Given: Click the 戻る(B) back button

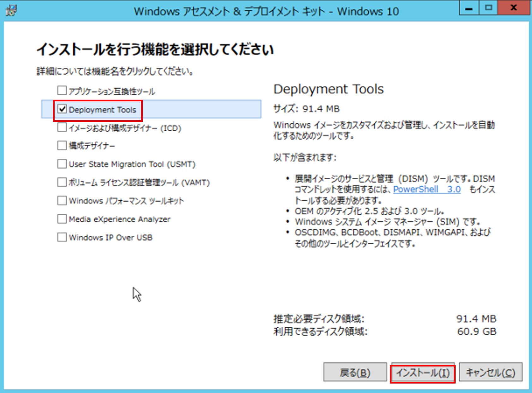Looking at the screenshot, I should [x=355, y=373].
